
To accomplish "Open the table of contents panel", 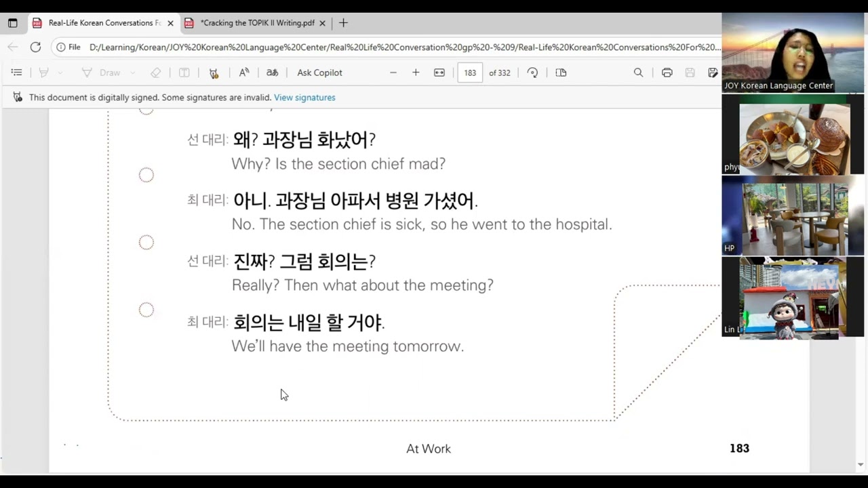I will [x=17, y=73].
